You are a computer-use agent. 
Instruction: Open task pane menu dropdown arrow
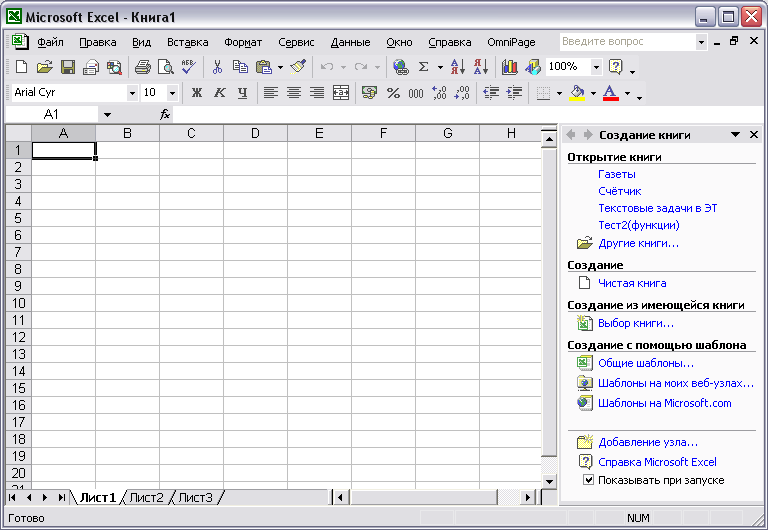(x=735, y=135)
